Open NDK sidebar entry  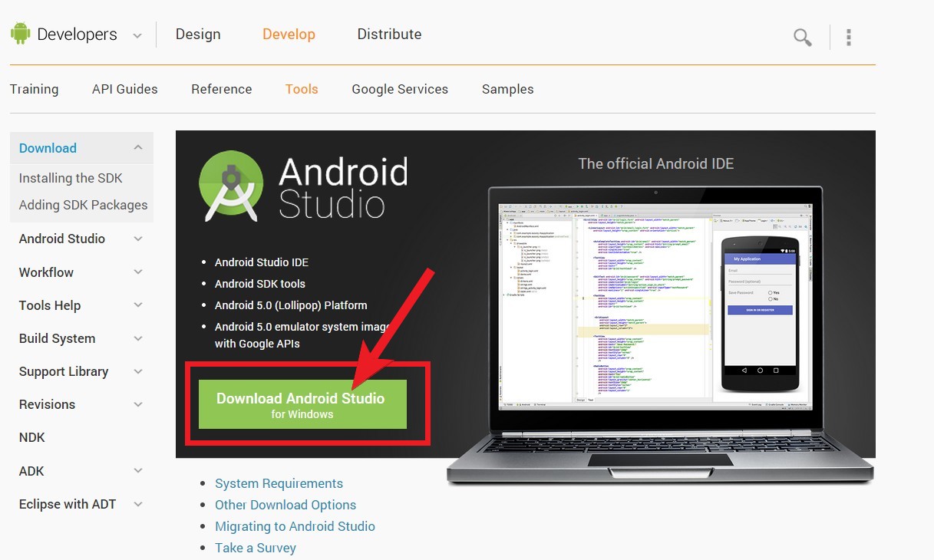[x=32, y=437]
